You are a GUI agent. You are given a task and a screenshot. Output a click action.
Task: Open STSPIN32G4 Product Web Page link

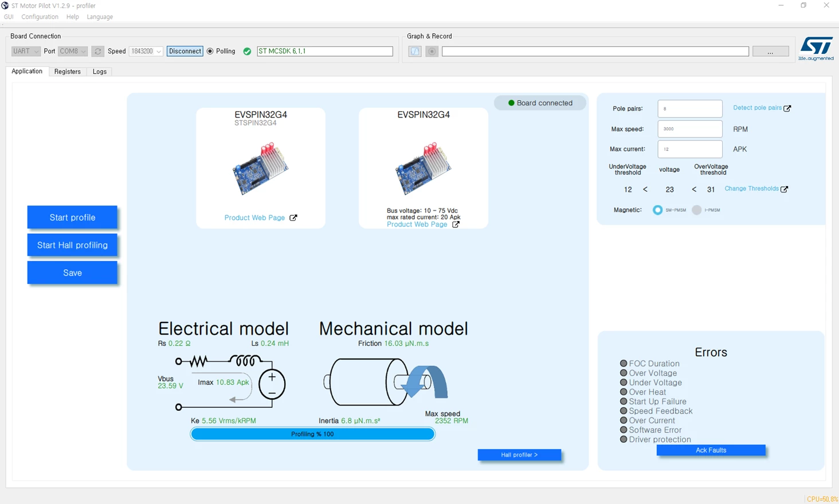(x=254, y=218)
